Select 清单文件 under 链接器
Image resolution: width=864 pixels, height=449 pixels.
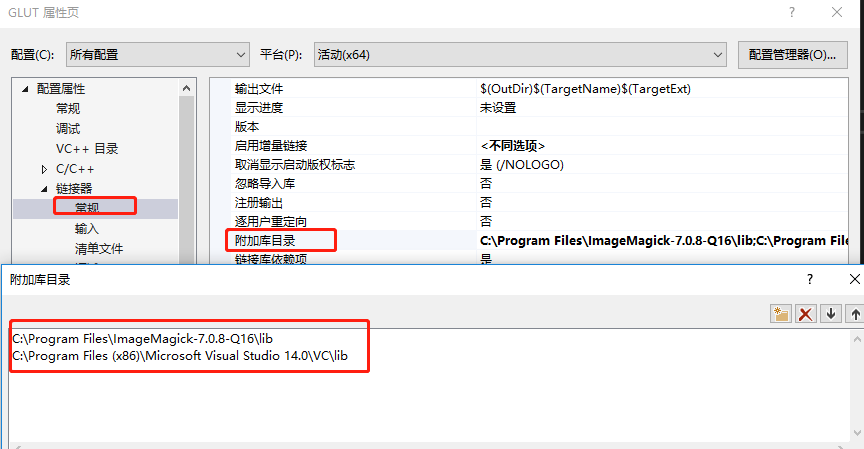[99, 248]
